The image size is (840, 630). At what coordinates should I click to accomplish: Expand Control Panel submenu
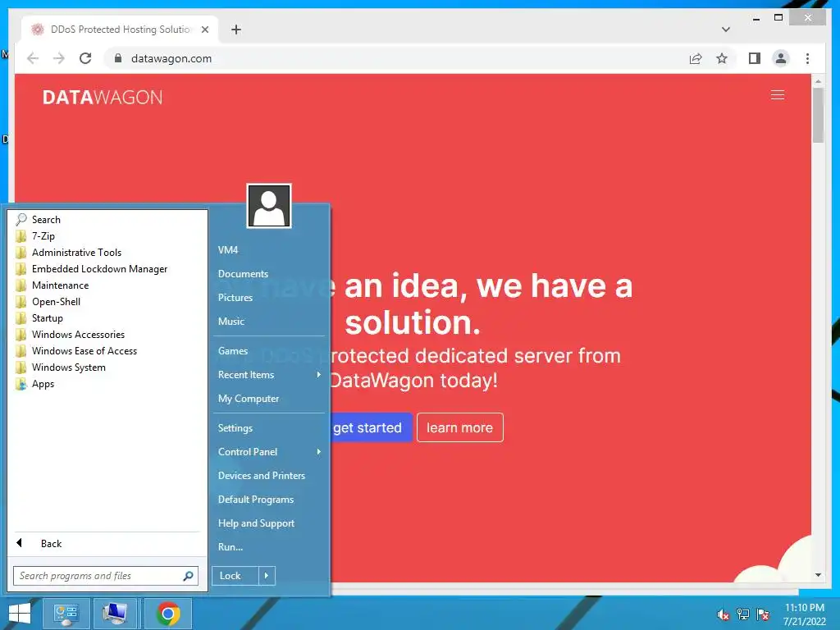269,452
